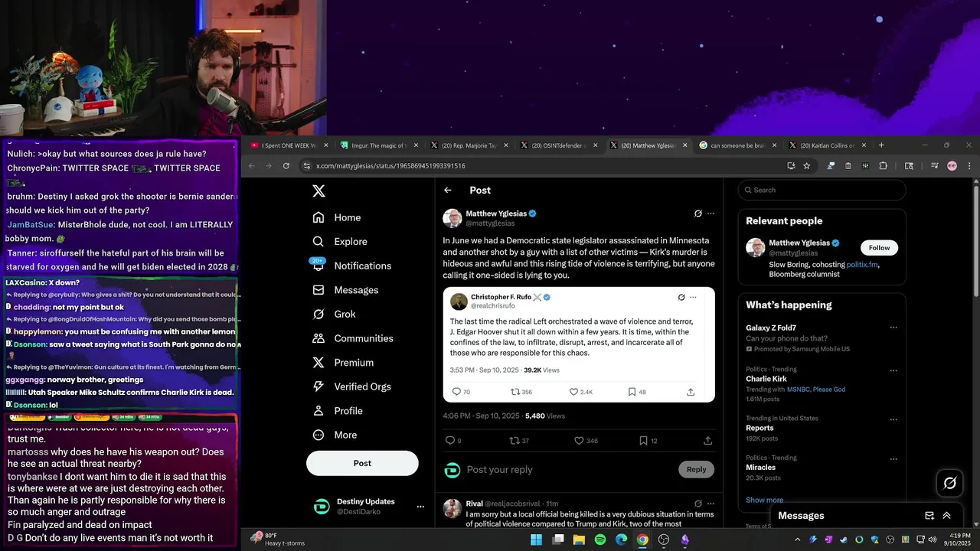
Task: Open options for Reports trend
Action: coord(893,419)
